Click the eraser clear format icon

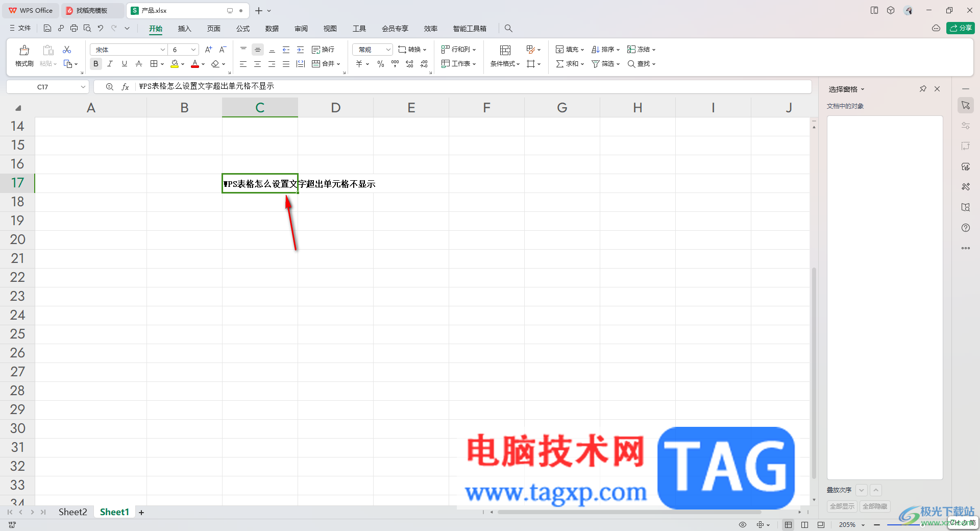[215, 64]
